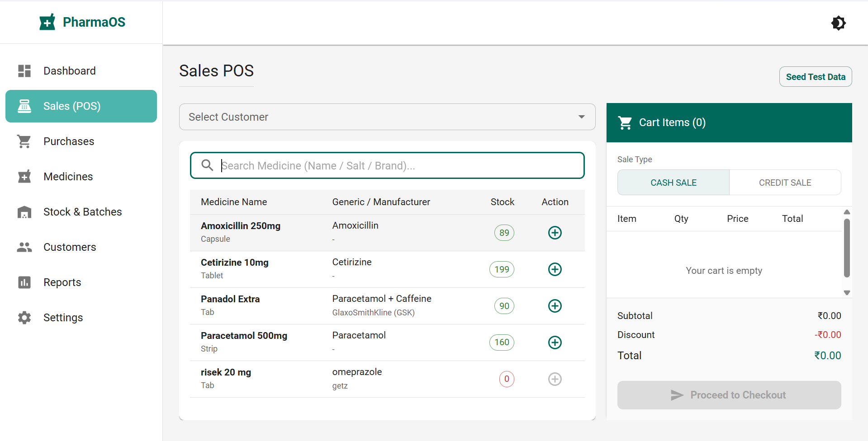Click the magnifier search icon

207,165
